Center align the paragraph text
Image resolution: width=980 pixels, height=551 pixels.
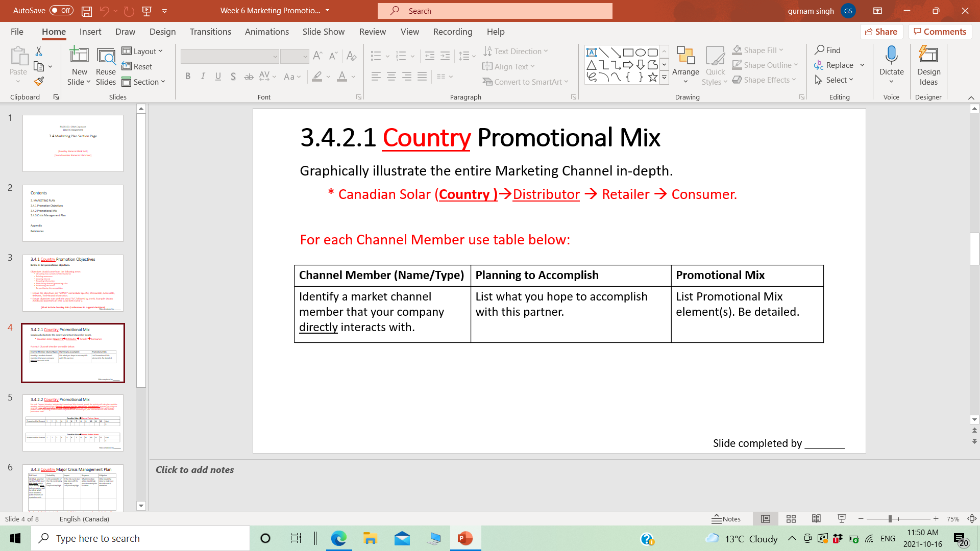pos(391,77)
